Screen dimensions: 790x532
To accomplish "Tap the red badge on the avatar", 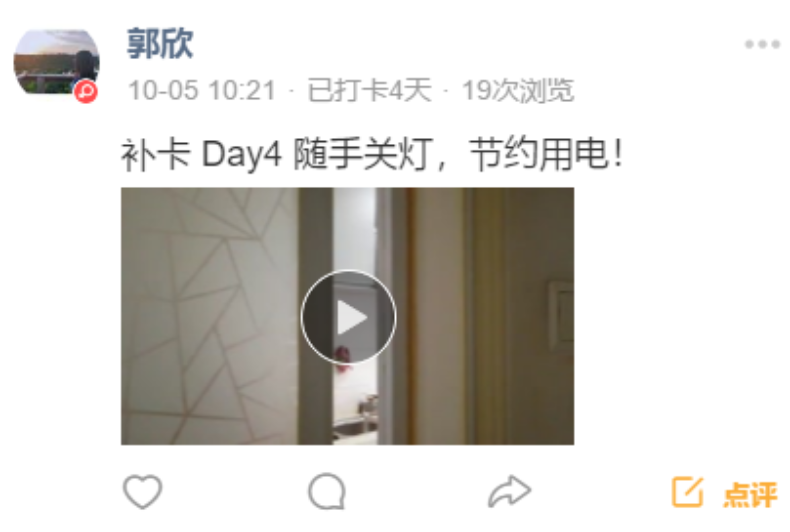I will point(86,92).
